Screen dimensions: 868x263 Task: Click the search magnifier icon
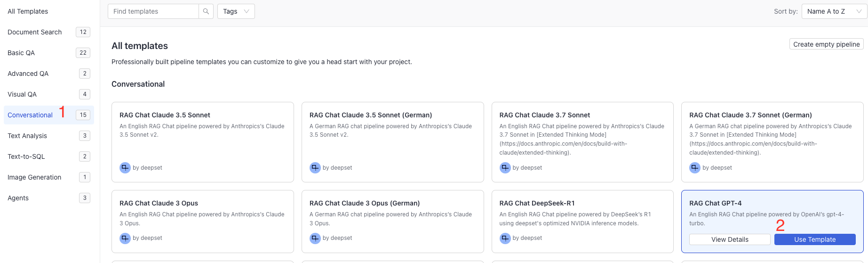[206, 11]
